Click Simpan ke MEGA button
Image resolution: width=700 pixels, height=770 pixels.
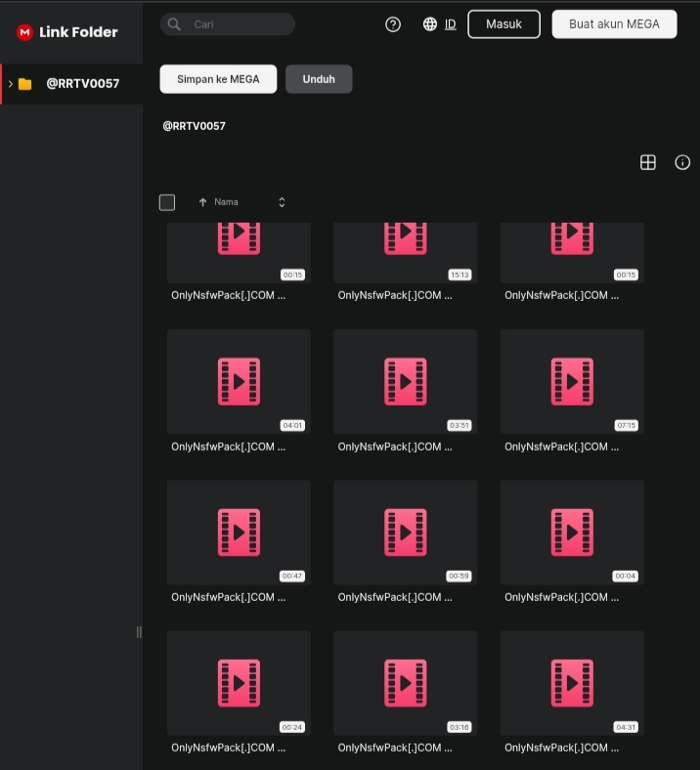(x=218, y=79)
